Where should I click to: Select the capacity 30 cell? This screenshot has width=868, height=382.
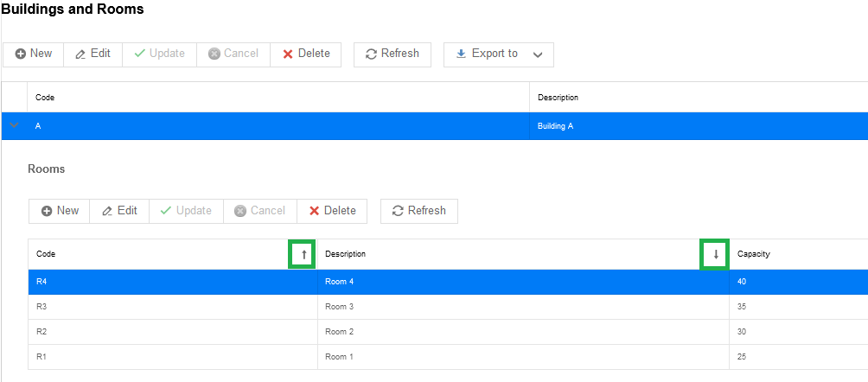(x=799, y=332)
